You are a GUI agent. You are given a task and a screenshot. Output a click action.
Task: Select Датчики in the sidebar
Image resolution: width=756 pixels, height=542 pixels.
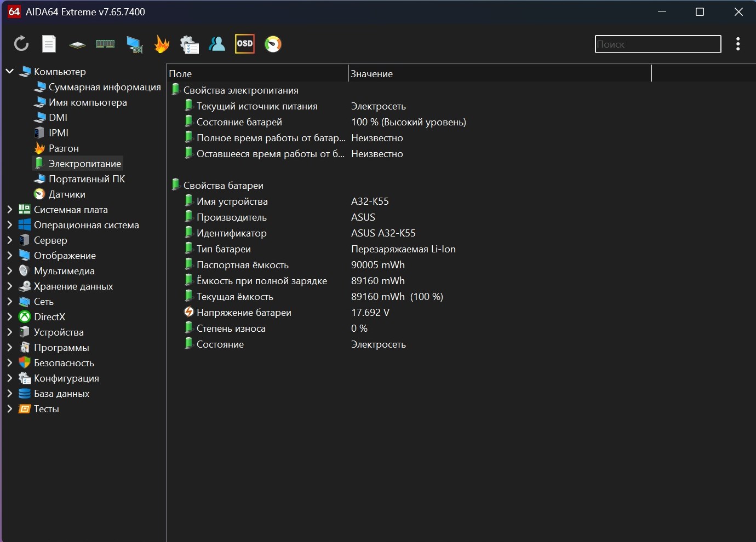tap(66, 194)
